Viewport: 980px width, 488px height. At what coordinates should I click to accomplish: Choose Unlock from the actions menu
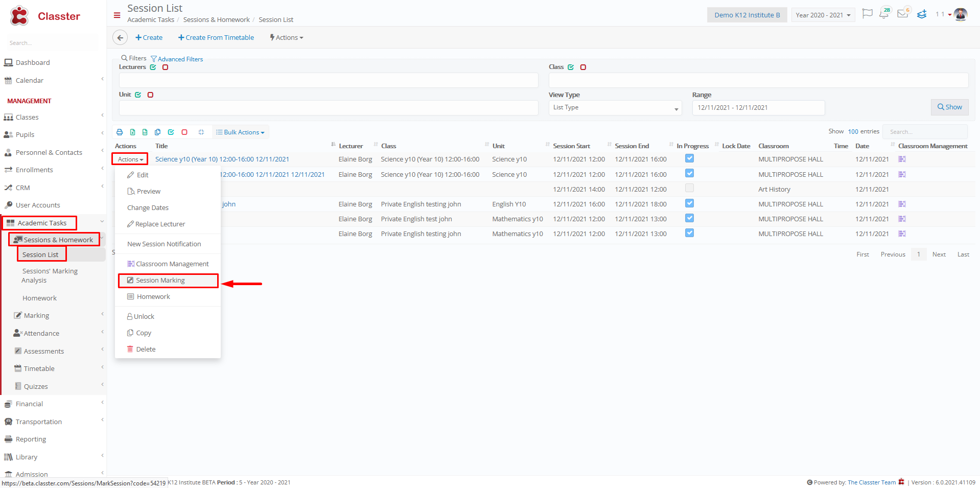pyautogui.click(x=168, y=317)
